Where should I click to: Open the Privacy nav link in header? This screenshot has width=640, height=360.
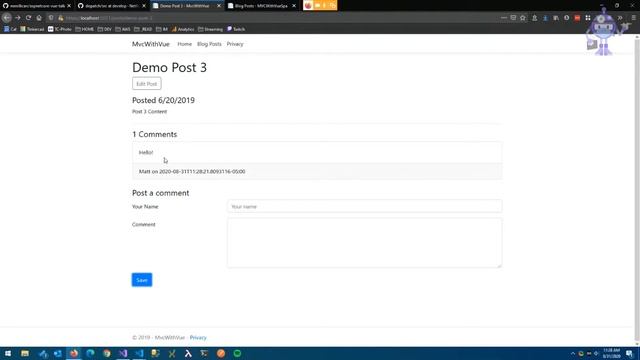[235, 44]
